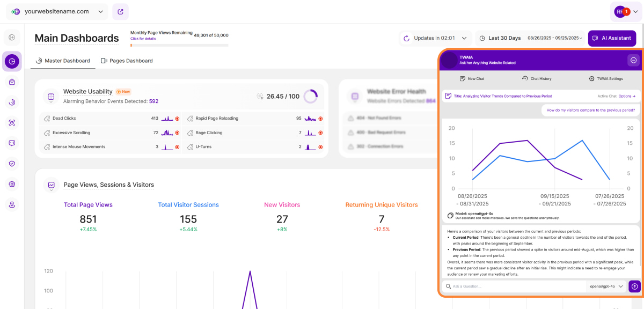This screenshot has width=644, height=309.
Task: Click the 'Click for details' link
Action: [143, 39]
